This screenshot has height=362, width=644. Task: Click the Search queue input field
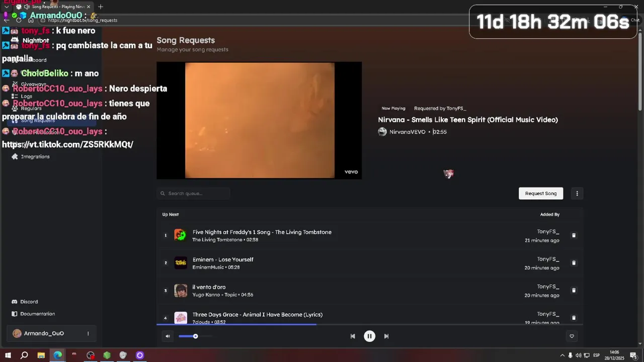(193, 194)
